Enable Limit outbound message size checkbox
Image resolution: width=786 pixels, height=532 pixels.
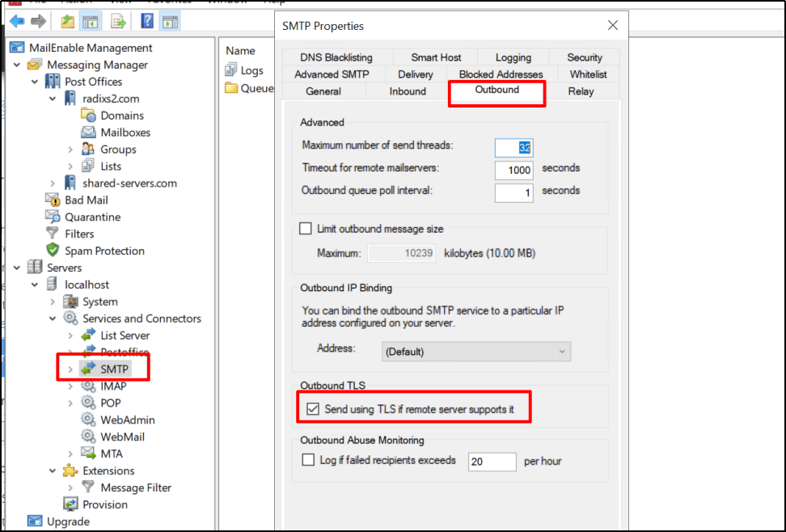tap(306, 229)
